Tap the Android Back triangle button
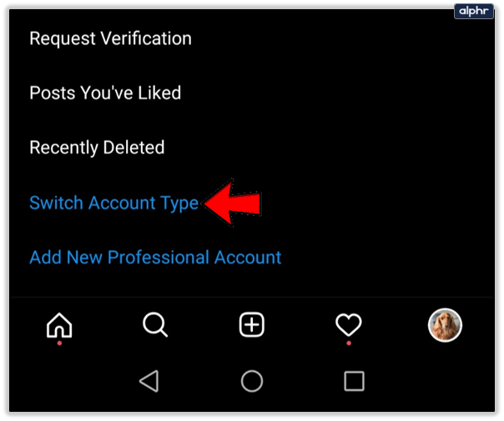Screen dimensions: 504x421 click(149, 381)
